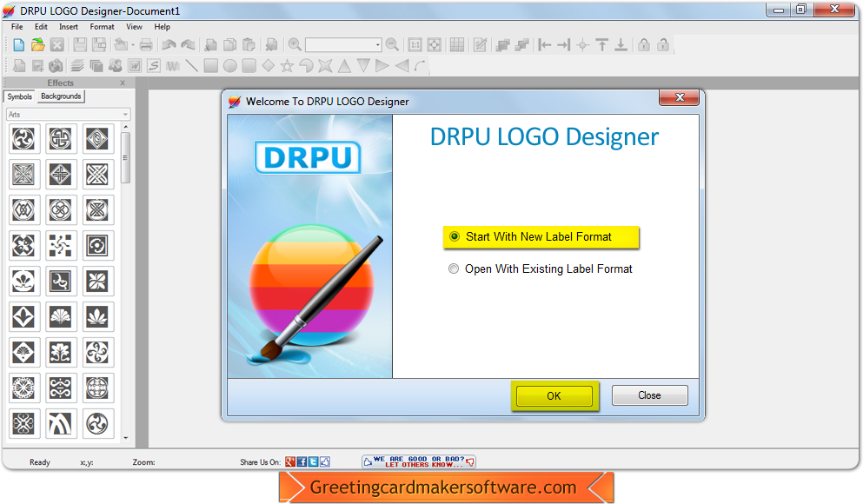This screenshot has width=863, height=504.
Task: Click the open padlock Unlock icon
Action: tap(663, 45)
